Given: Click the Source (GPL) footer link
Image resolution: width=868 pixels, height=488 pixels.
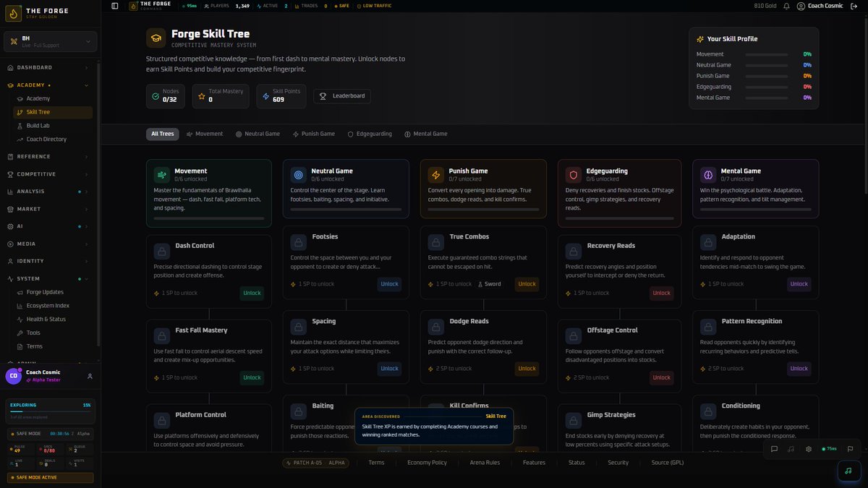Looking at the screenshot, I should (667, 463).
